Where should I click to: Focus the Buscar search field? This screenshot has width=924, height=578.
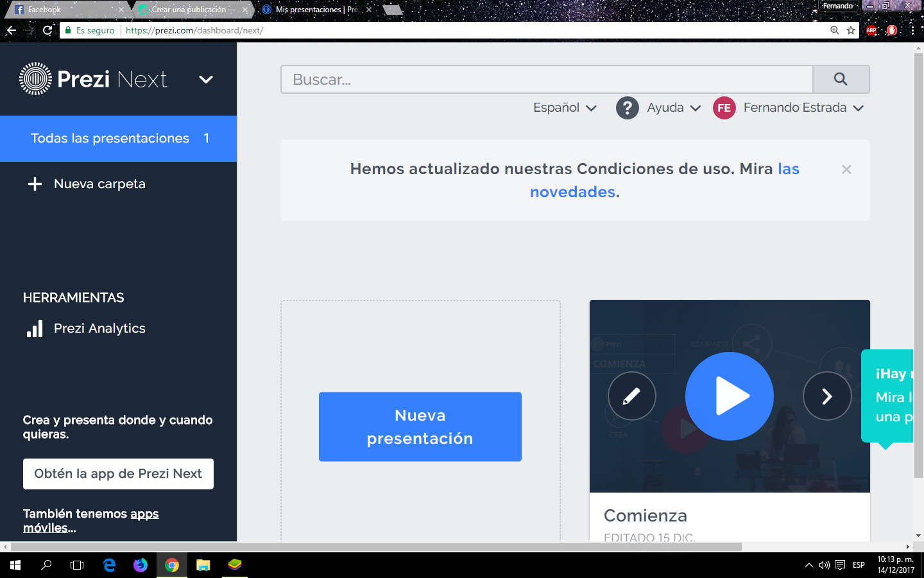(547, 80)
